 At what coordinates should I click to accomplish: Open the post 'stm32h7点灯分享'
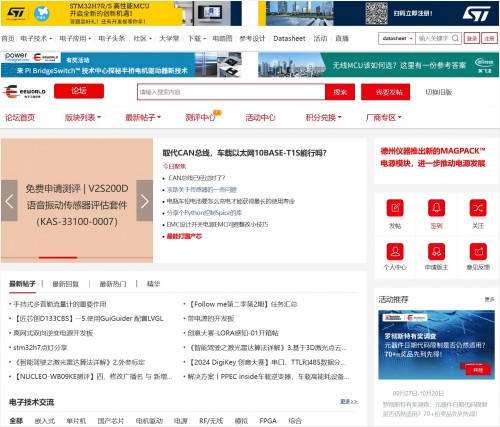40,348
